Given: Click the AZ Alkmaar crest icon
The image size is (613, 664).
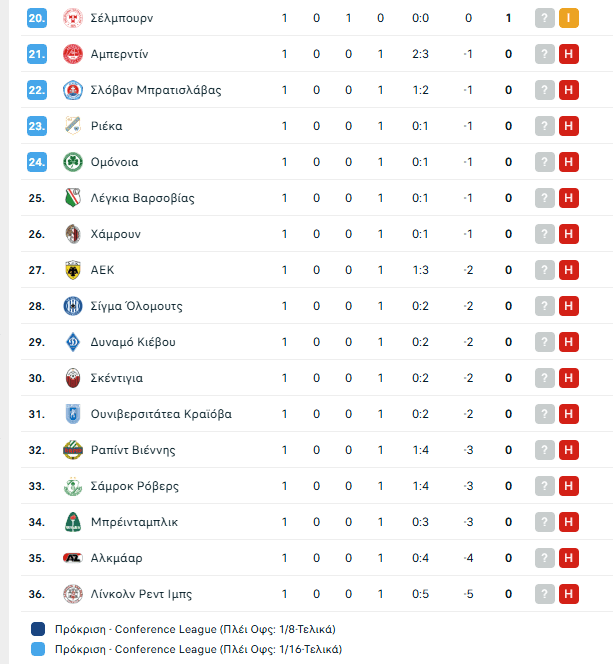Looking at the screenshot, I should coord(72,558).
